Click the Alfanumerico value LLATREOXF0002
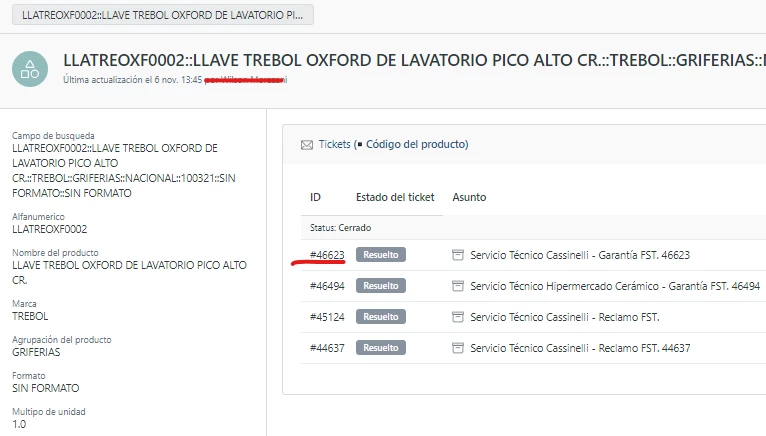The image size is (766, 436). 49,229
